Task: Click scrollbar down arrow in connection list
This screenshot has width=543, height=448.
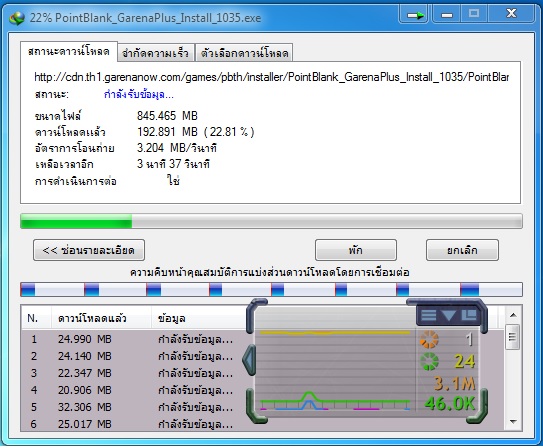Action: 513,422
